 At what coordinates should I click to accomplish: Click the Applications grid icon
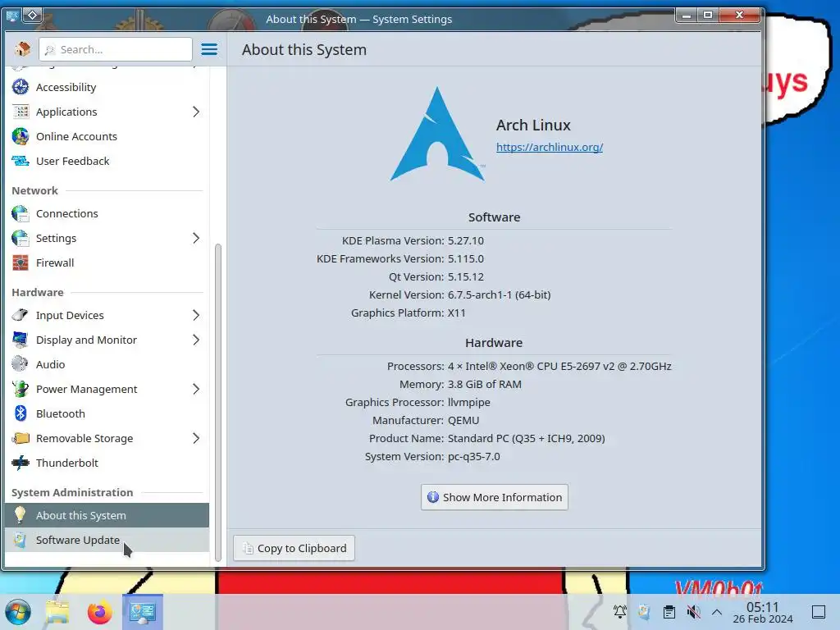21,112
